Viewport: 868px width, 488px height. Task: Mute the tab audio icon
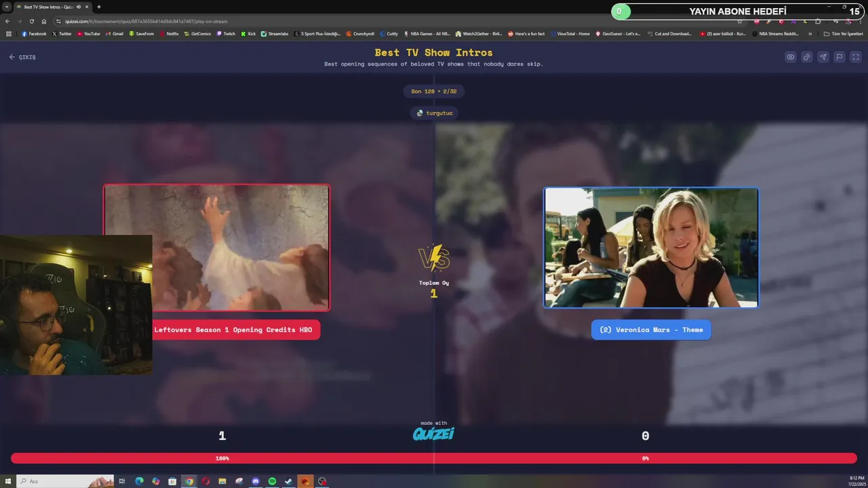[x=79, y=7]
